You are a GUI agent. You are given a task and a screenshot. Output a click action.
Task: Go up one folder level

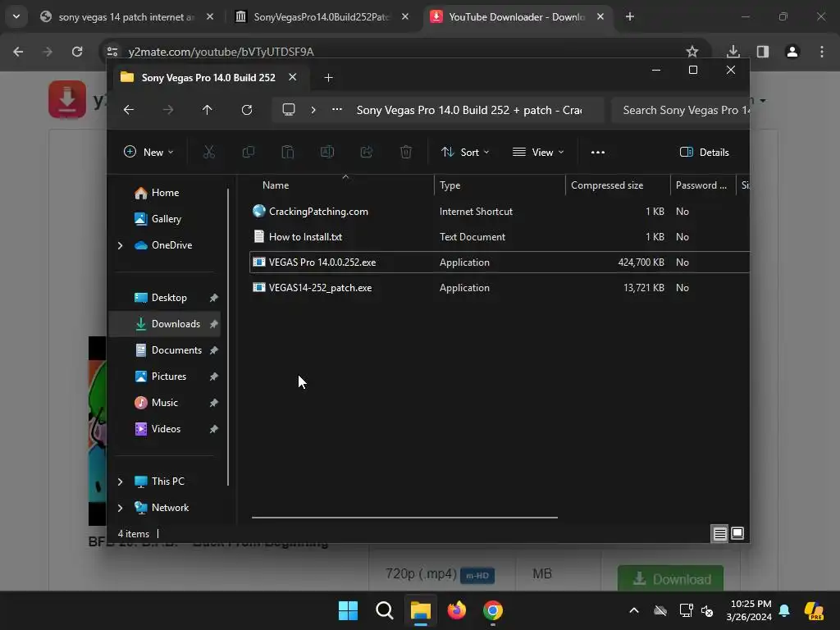[x=208, y=110]
